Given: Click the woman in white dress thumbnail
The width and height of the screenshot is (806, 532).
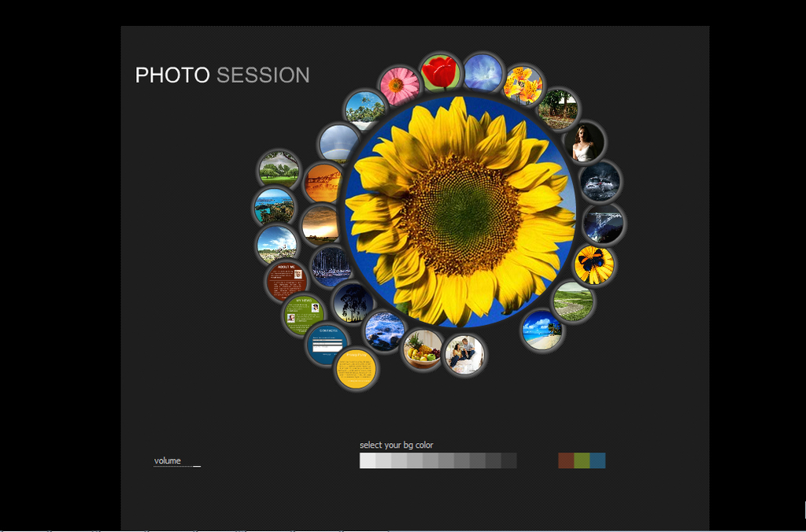Looking at the screenshot, I should [x=583, y=143].
